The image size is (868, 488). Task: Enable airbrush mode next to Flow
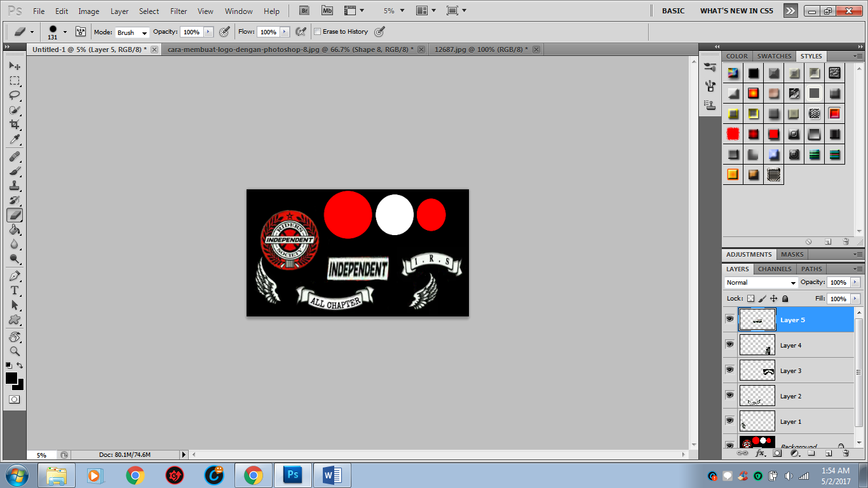pos(301,31)
